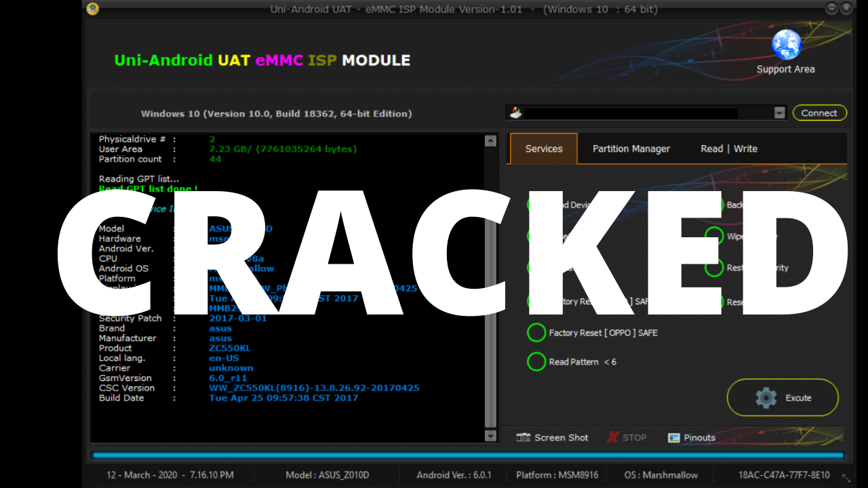Select the Read Pattern < 6 option
This screenshot has height=488, width=868.
[572, 362]
